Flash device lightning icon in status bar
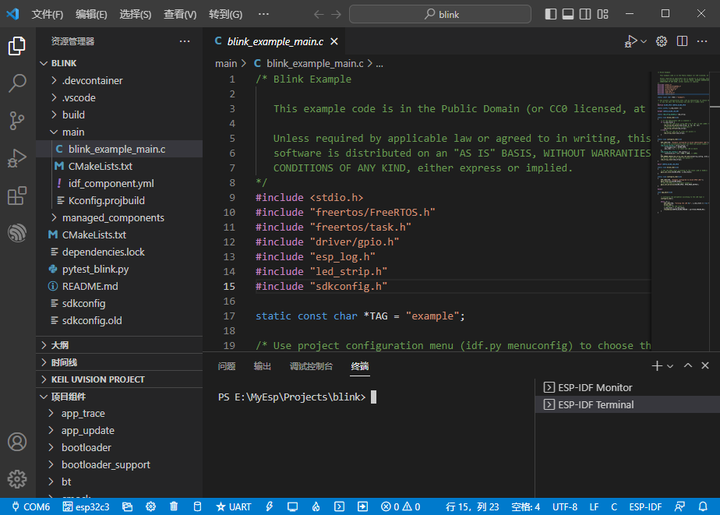Screen dimensions: 720x515 [269, 507]
